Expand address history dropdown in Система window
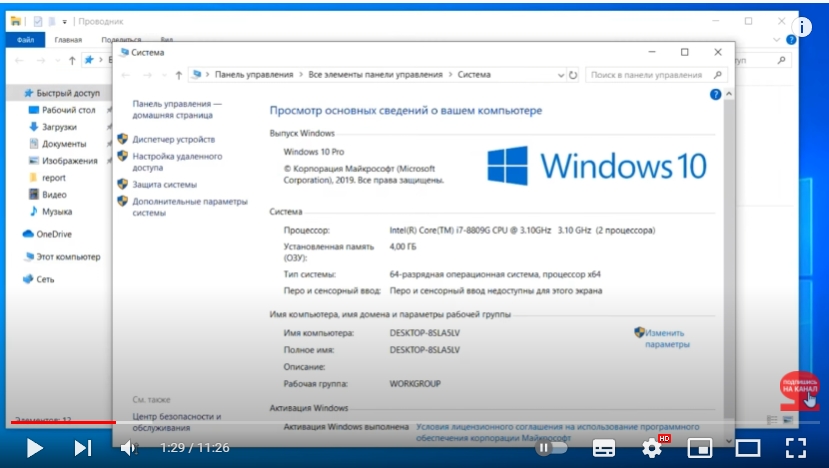Screen dimensions: 829x468 [561, 76]
